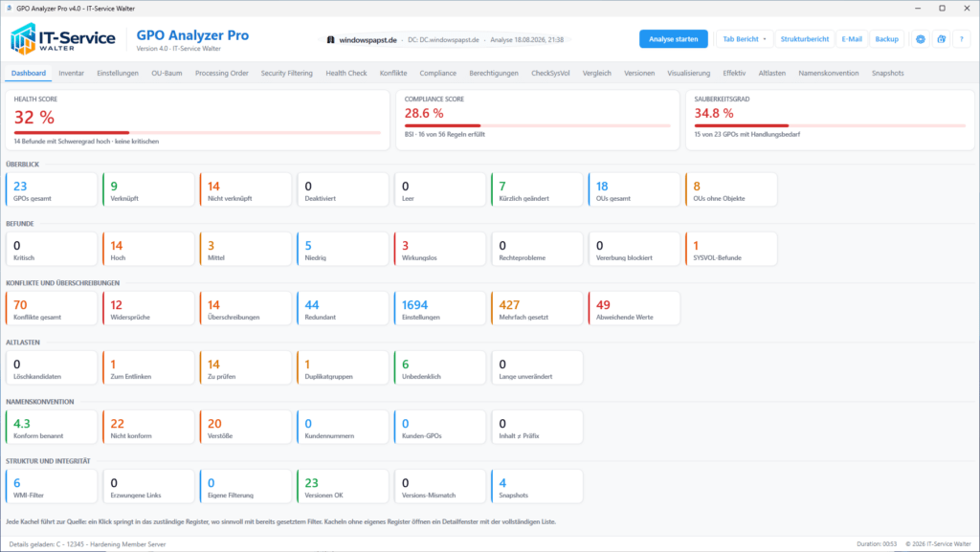Open the SYSVOL-Befunde tile
This screenshot has height=552, width=980.
[x=731, y=249]
